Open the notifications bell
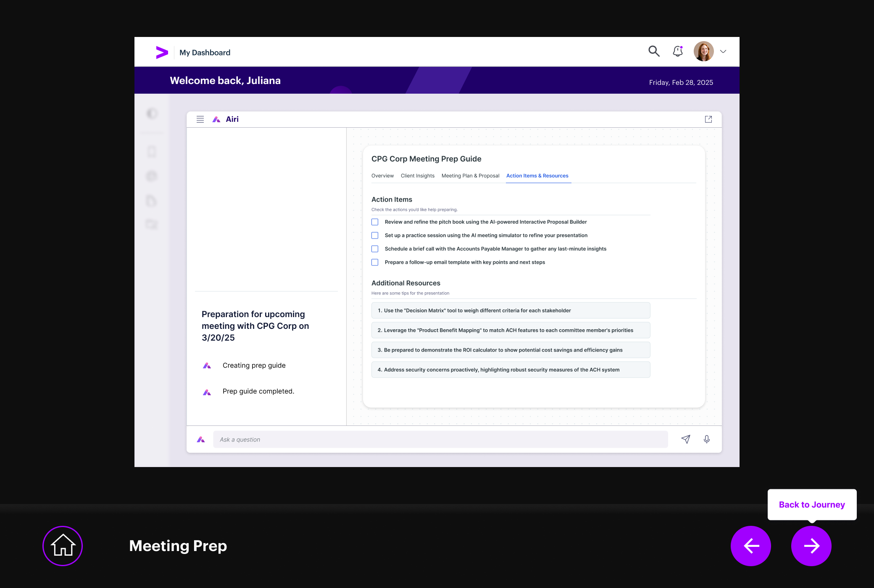The image size is (874, 588). pyautogui.click(x=678, y=51)
